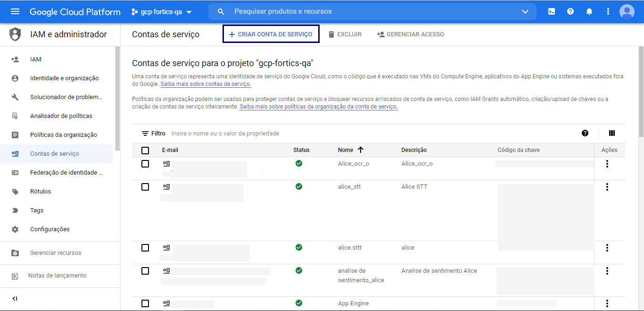
Task: Click the Configurações gear icon
Action: 15,229
